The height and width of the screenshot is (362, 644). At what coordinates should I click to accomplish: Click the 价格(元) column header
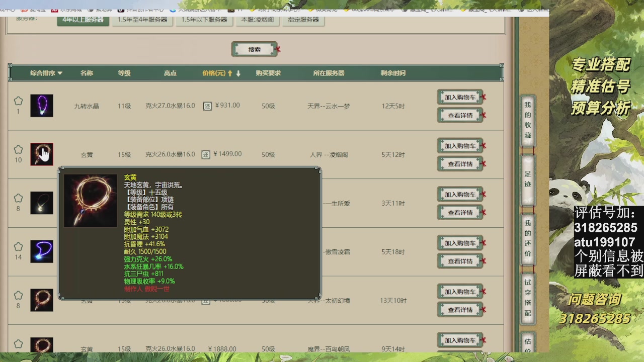coord(214,73)
